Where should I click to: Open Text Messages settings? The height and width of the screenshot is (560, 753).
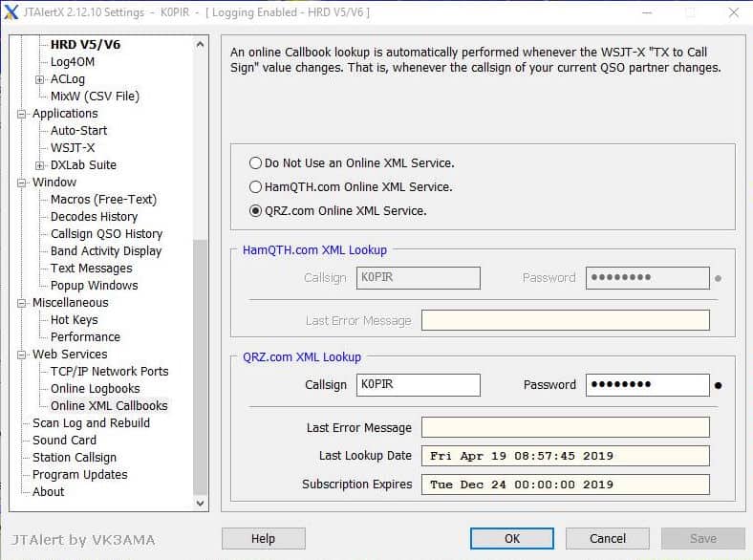point(91,268)
